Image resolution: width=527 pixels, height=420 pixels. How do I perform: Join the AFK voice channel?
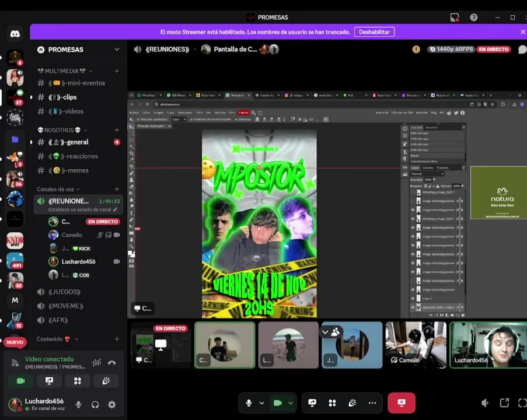point(78,320)
